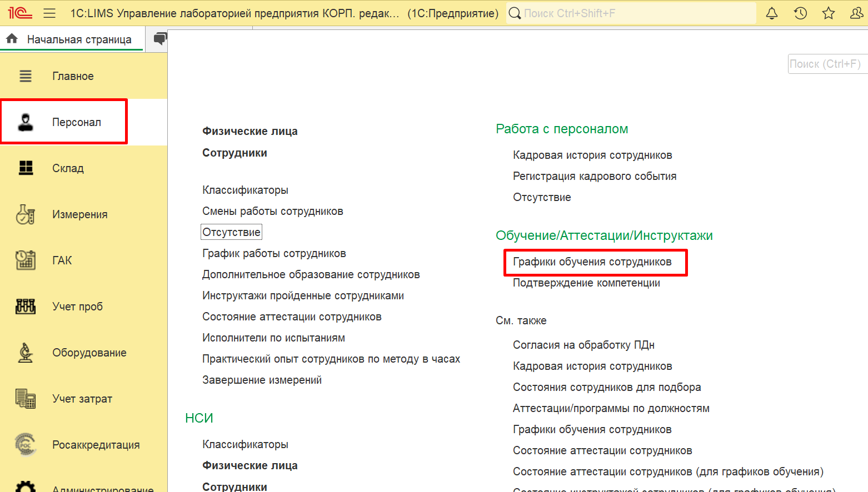Click the Оборудование microscope icon

[26, 353]
